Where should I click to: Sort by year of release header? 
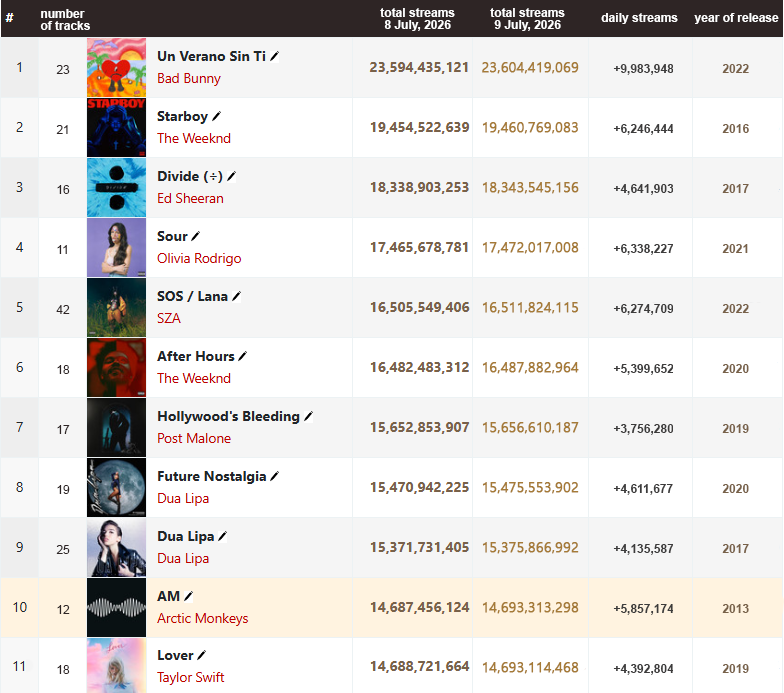[x=736, y=18]
